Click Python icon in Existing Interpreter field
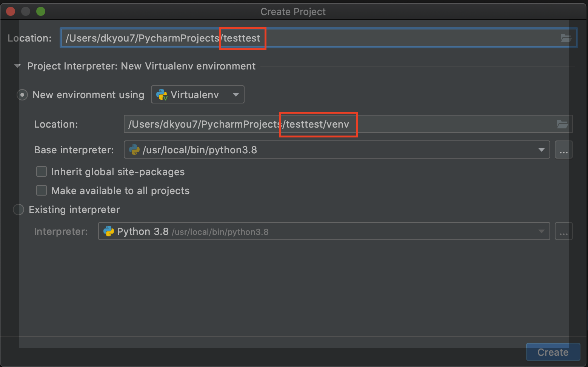The image size is (588, 367). point(109,231)
